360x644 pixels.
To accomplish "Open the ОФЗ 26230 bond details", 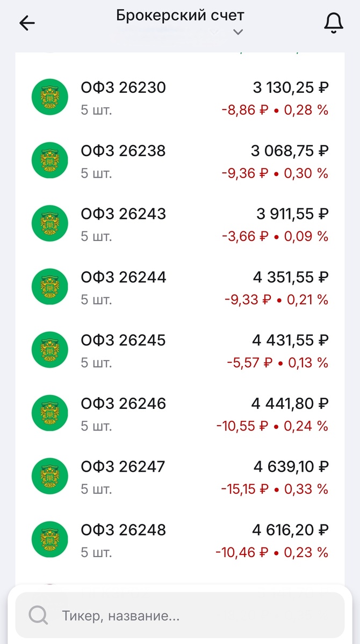I will tap(180, 97).
